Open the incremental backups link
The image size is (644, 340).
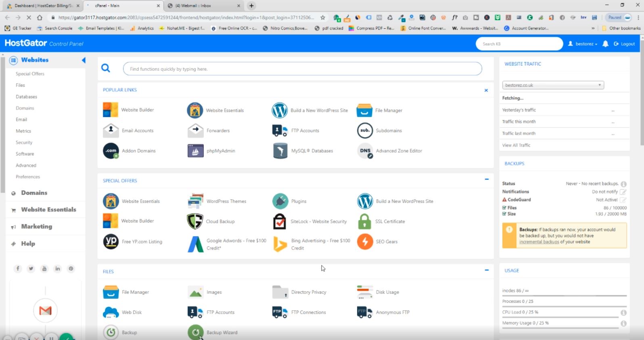click(x=539, y=242)
